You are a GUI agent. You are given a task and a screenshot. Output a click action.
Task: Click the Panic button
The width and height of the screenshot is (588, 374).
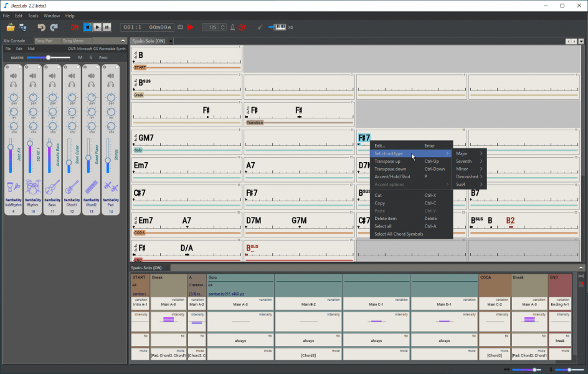pyautogui.click(x=103, y=58)
